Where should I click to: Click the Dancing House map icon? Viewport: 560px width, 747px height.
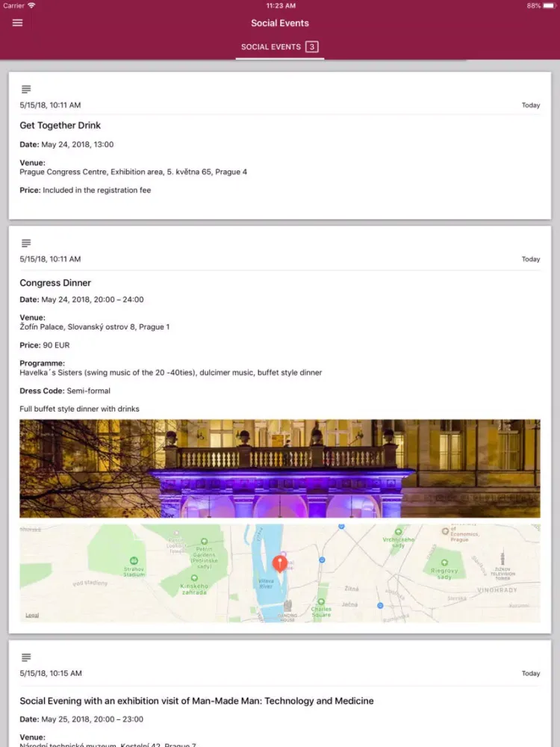pyautogui.click(x=287, y=606)
